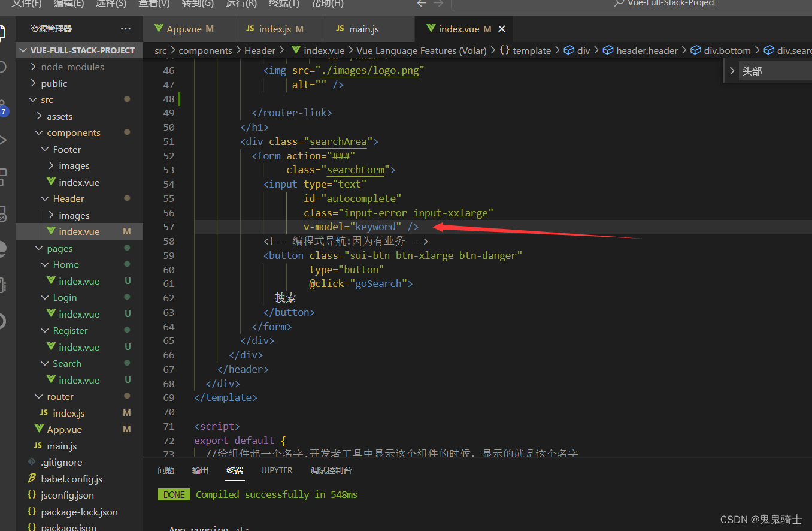Image resolution: width=812 pixels, height=531 pixels.
Task: Collapse the VUE-FULL-STACK-PROJECT root section
Action: [x=82, y=50]
